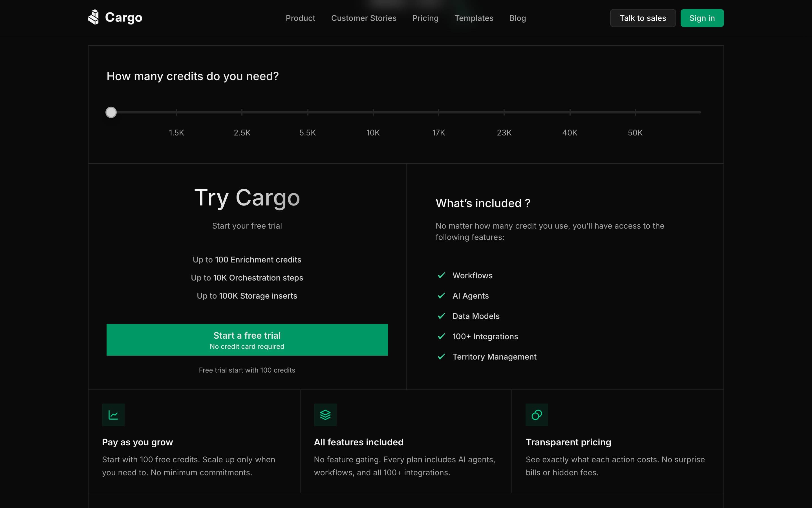This screenshot has width=812, height=508.
Task: Click "Up to 10K Orchestration steps" text
Action: [247, 278]
